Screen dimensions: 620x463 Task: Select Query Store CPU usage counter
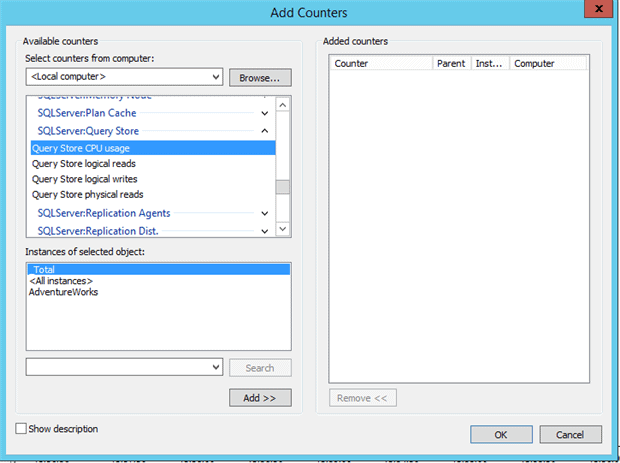(x=153, y=148)
